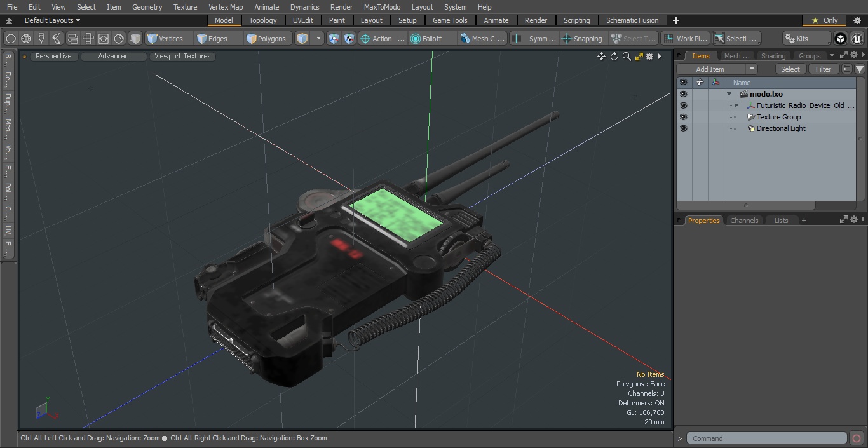The width and height of the screenshot is (868, 448).
Task: Toggle visibility of Texture Group
Action: pyautogui.click(x=683, y=117)
